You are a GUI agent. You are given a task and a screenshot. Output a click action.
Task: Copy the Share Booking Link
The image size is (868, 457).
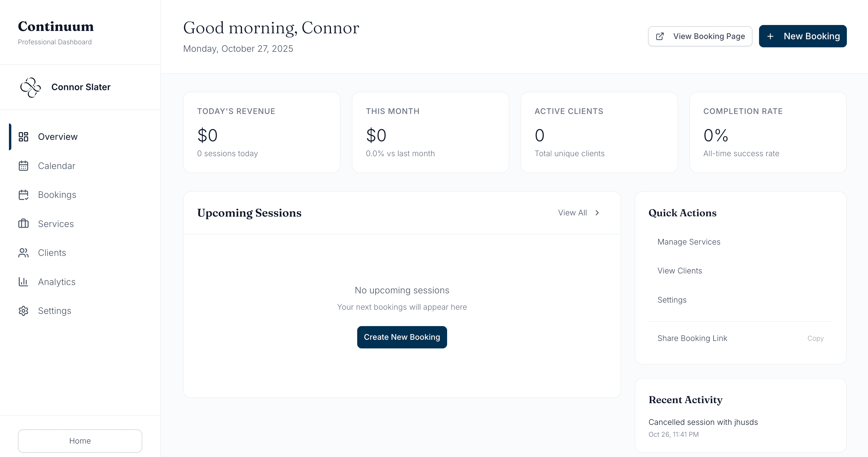tap(815, 338)
